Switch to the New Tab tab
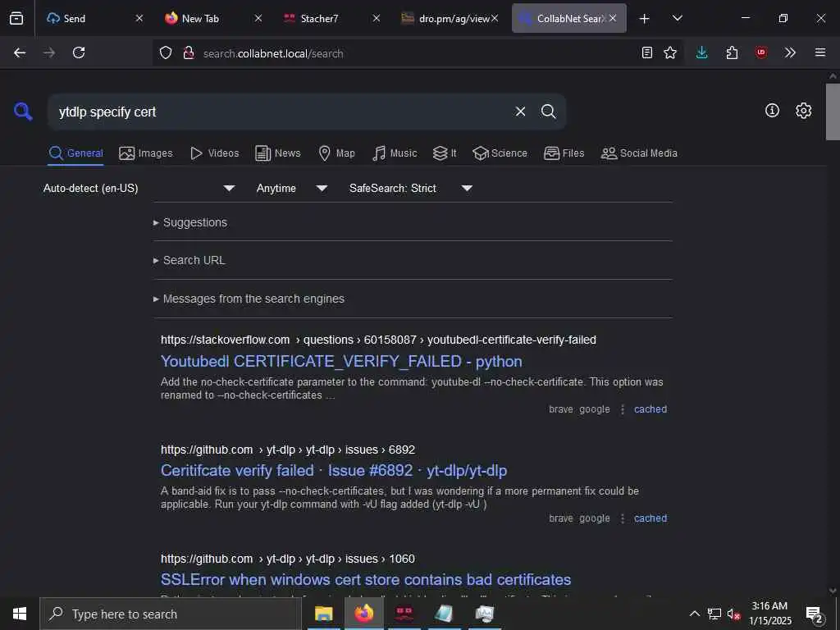Screen dimensions: 840x630 212,18
